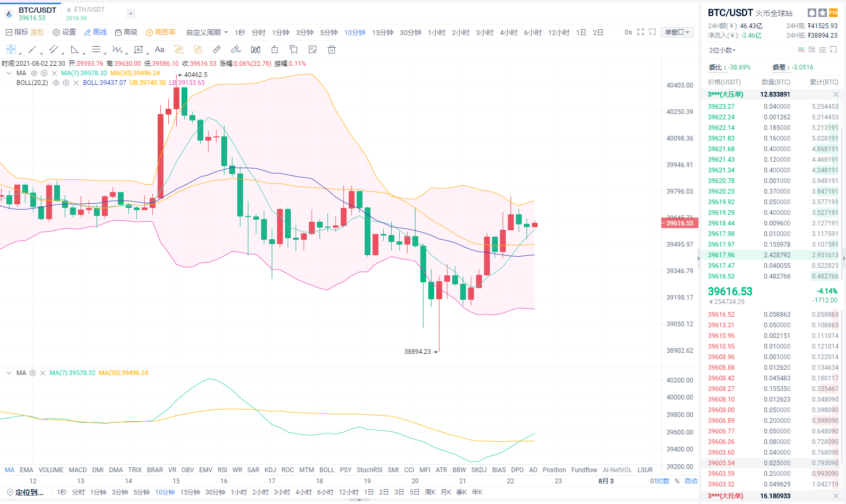The height and width of the screenshot is (504, 846).
Task: Select the horizontal lines Fibonacci tool
Action: (x=96, y=49)
